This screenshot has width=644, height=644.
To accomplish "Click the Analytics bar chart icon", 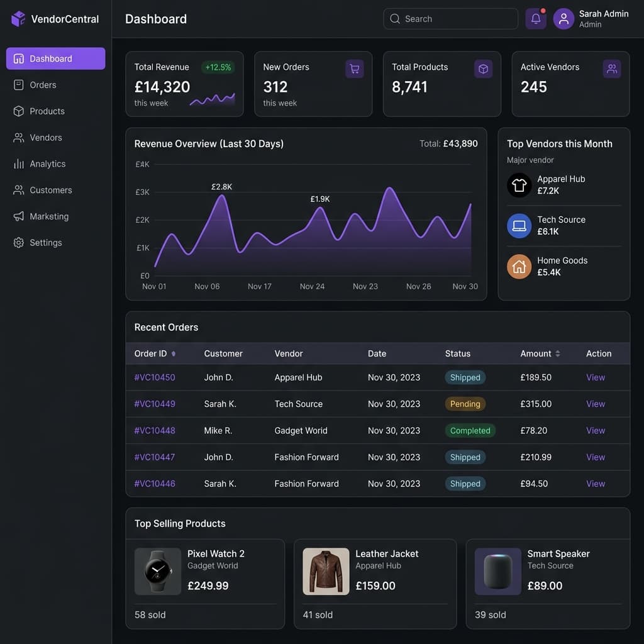I will point(19,164).
